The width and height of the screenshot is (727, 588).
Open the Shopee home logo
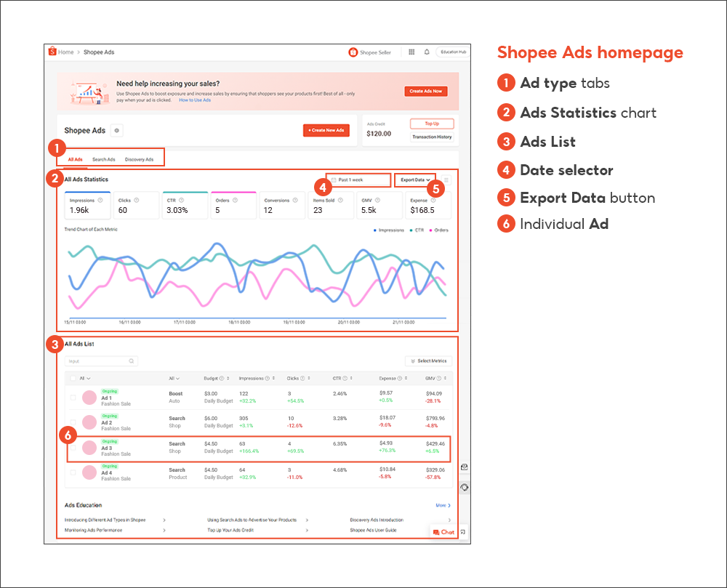(52, 52)
